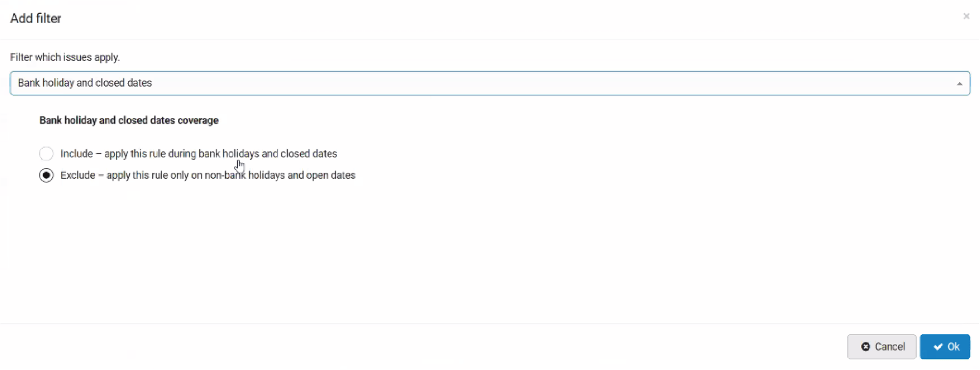Close the Add filter dialog via X
Screen dimensions: 980x370
[x=966, y=16]
